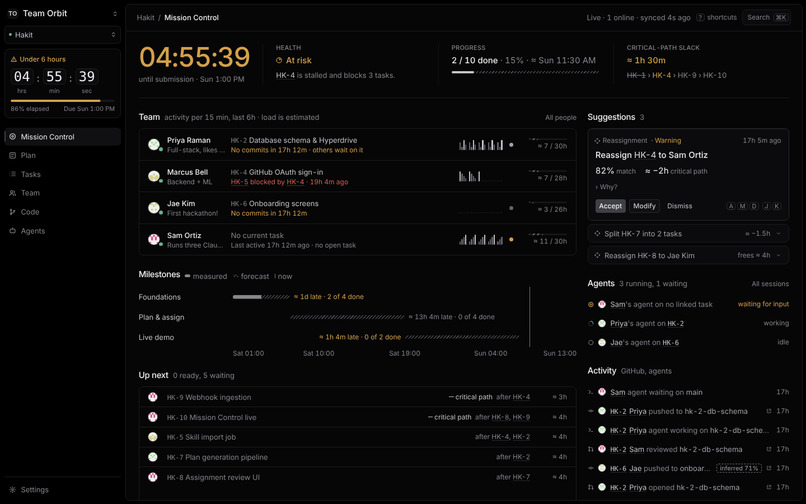Click the HK-9 link in critical-path slack
This screenshot has height=504, width=806.
click(686, 75)
